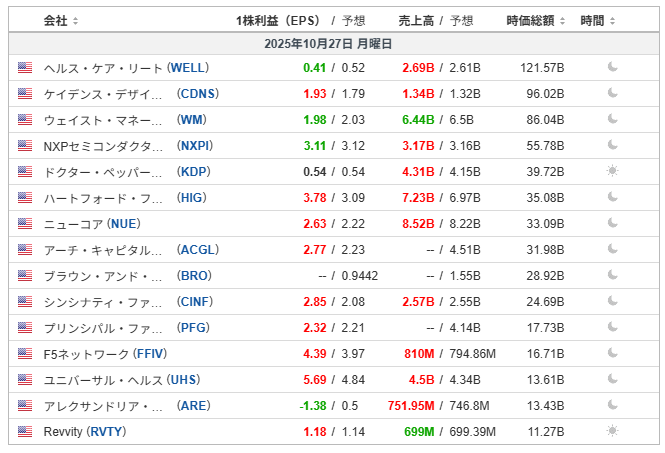Image resolution: width=665 pixels, height=453 pixels.
Task: Click the US flag in the ARE row
Action: (25, 405)
